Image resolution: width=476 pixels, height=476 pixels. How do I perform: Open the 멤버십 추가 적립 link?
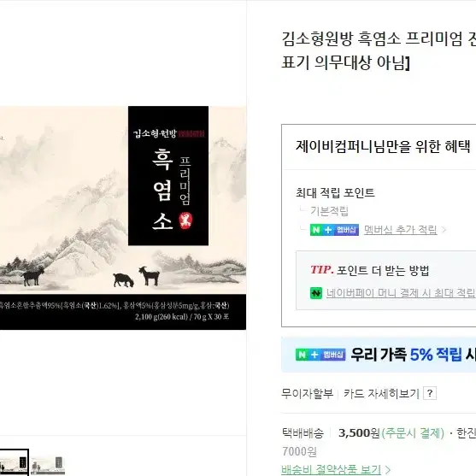(x=401, y=230)
